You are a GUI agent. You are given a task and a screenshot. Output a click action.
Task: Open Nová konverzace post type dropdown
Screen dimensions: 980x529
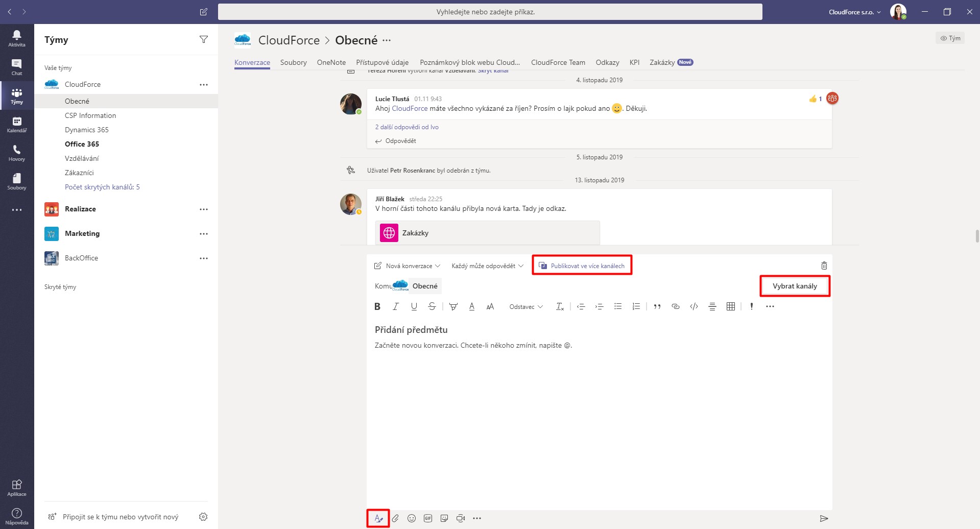(x=407, y=266)
